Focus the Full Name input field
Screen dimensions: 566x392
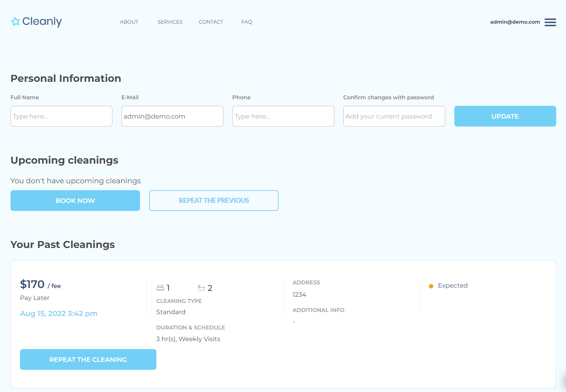click(x=61, y=116)
